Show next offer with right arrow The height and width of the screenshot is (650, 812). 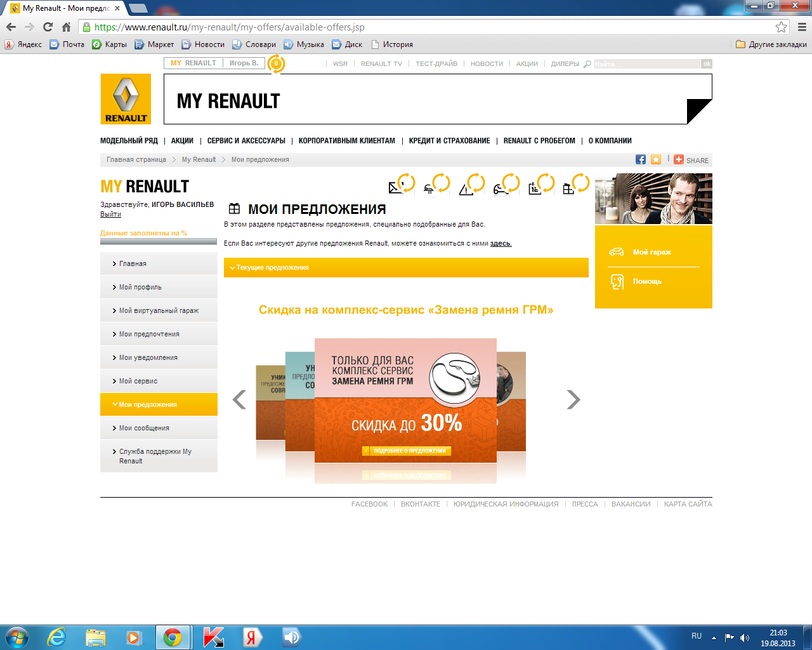pyautogui.click(x=573, y=399)
